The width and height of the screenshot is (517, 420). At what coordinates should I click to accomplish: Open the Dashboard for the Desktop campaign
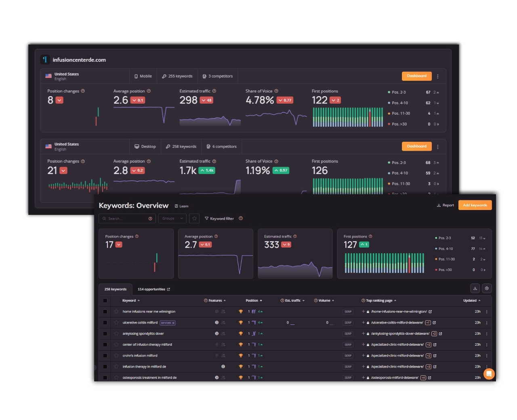pyautogui.click(x=416, y=146)
